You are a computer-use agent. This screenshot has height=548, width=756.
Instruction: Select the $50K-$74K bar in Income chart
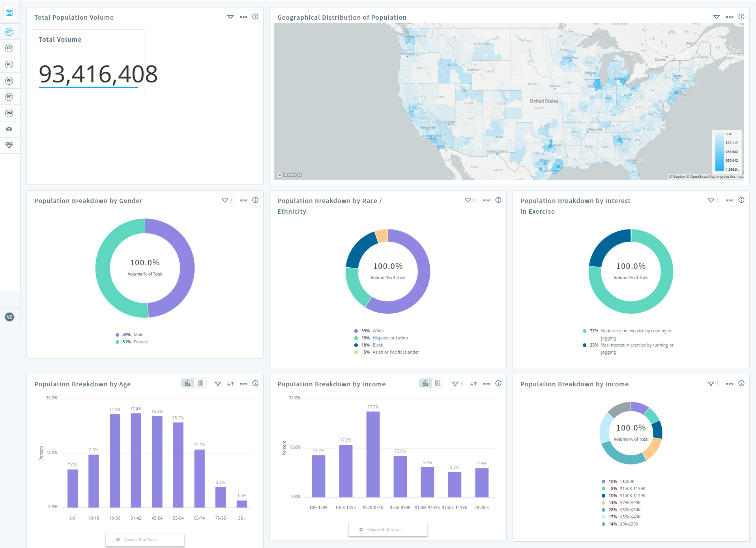pyautogui.click(x=373, y=454)
